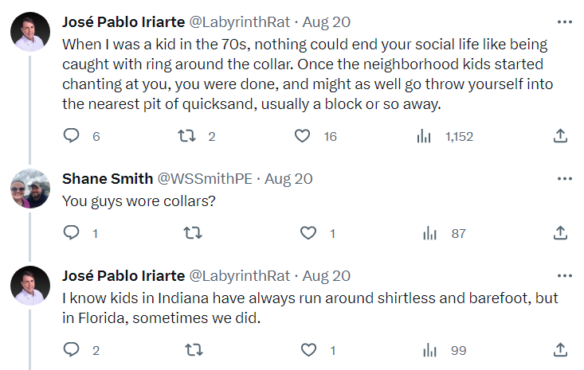Share the last tweet about Florida
The width and height of the screenshot is (584, 370).
click(560, 350)
